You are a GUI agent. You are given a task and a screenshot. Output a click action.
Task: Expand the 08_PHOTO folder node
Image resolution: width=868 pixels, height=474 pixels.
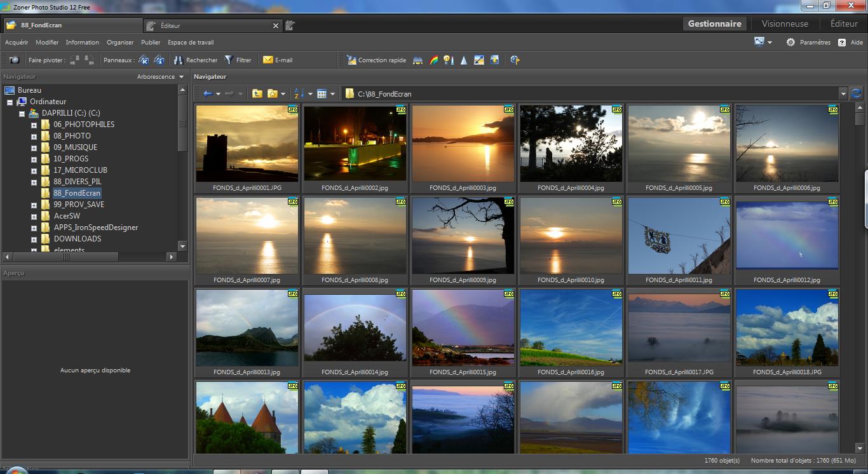[x=34, y=136]
